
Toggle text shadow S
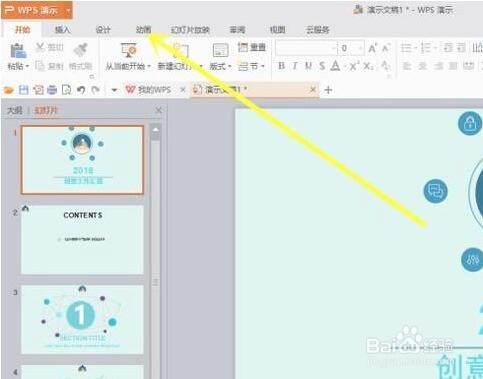(x=322, y=66)
